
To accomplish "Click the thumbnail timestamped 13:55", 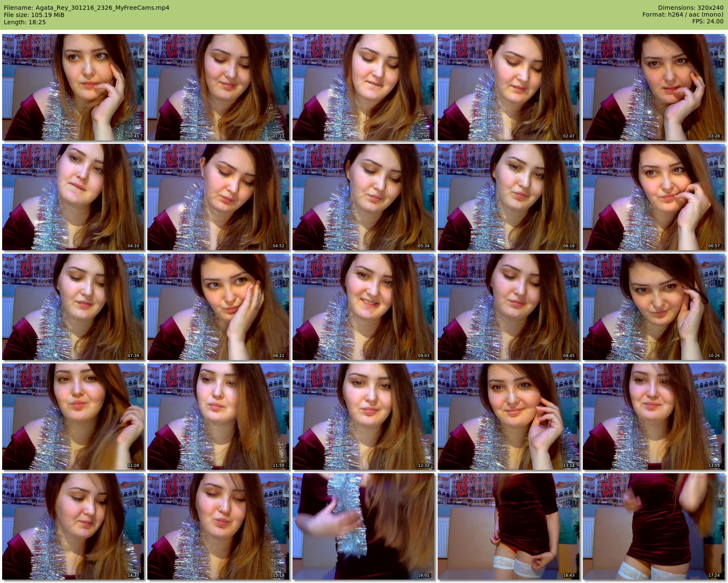I will 653,417.
